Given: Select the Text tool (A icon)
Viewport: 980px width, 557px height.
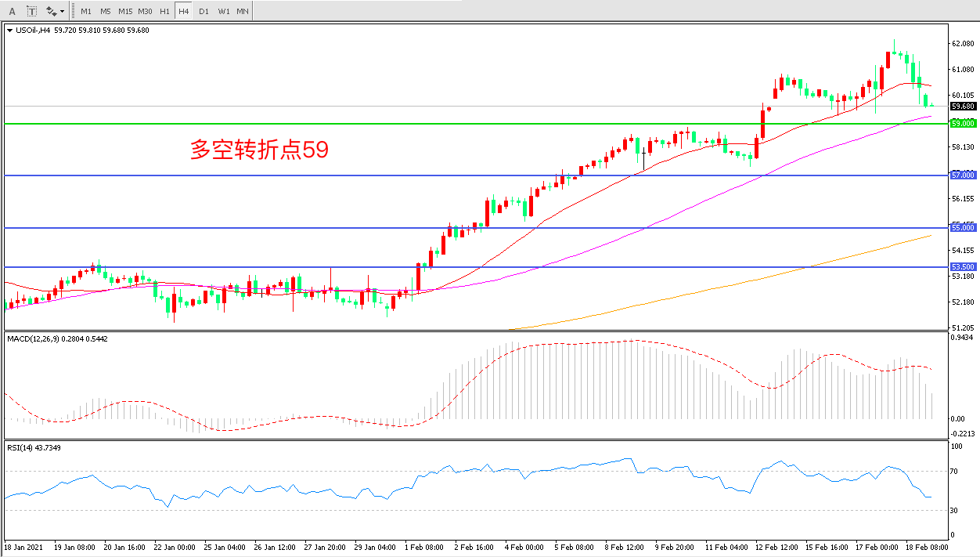Looking at the screenshot, I should point(12,12).
